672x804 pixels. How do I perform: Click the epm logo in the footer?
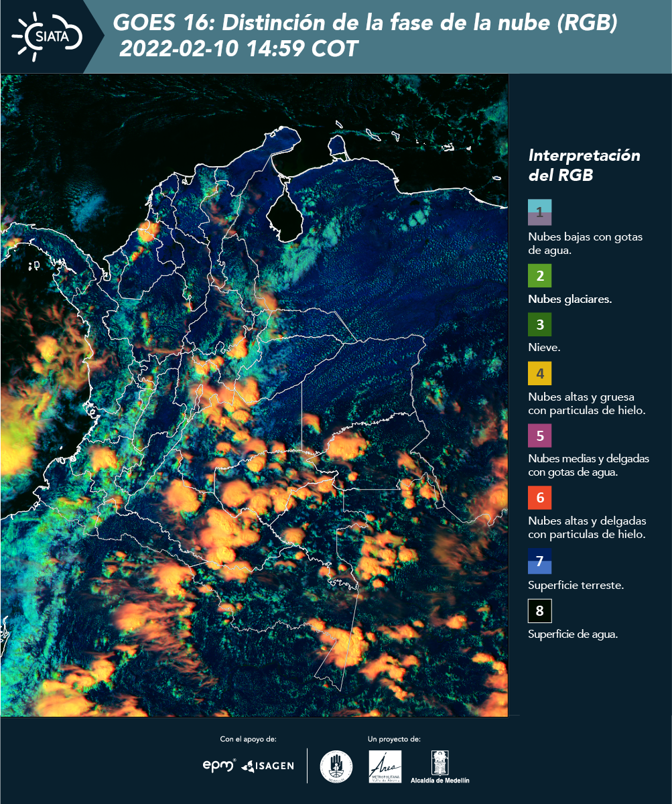coord(220,764)
